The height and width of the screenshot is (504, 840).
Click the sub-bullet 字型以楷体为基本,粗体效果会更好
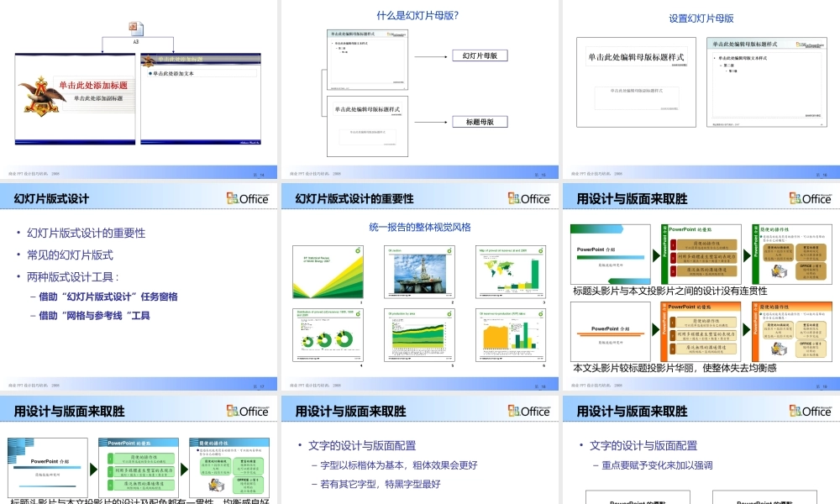click(398, 465)
